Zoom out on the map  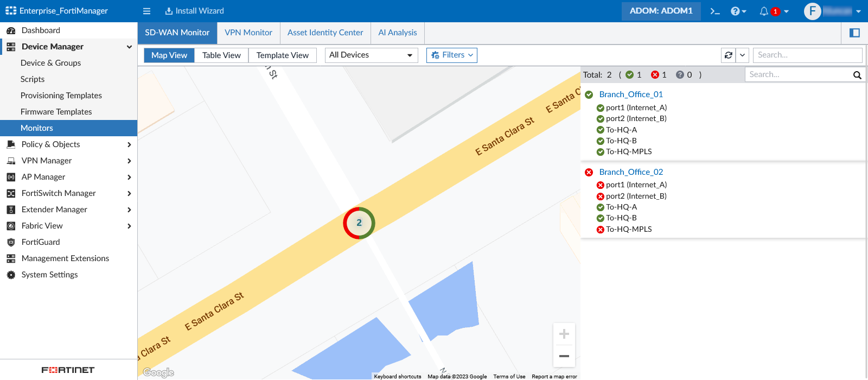(x=564, y=356)
